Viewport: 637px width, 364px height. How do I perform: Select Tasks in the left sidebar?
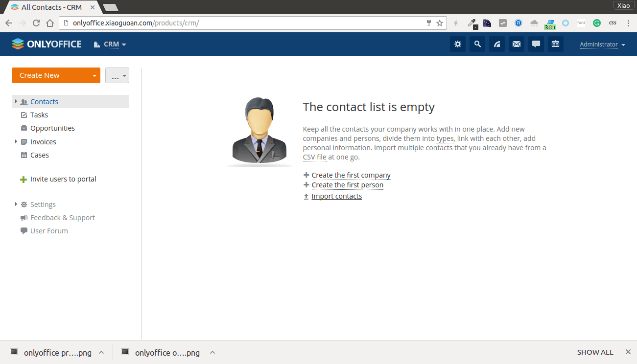coord(39,115)
